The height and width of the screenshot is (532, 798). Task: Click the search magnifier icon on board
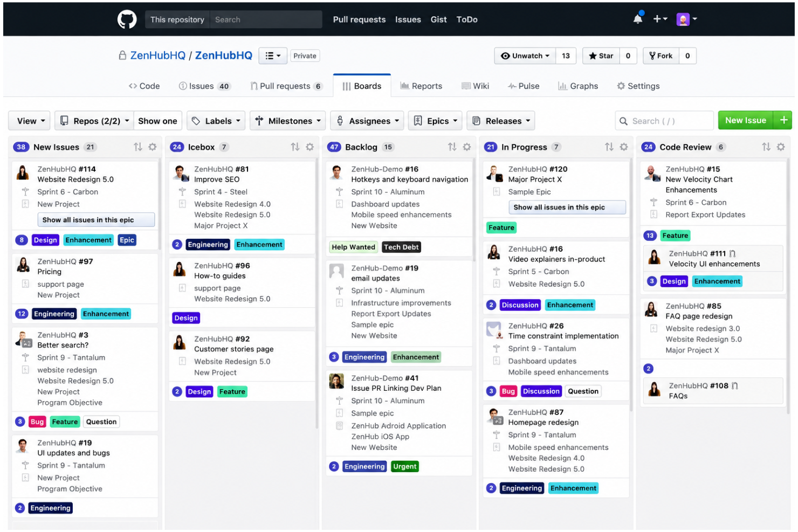click(623, 121)
